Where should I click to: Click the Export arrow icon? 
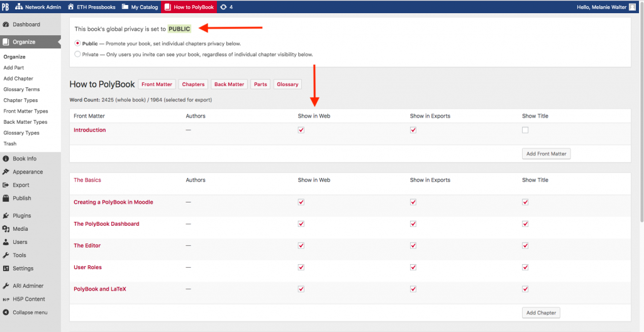pos(6,185)
